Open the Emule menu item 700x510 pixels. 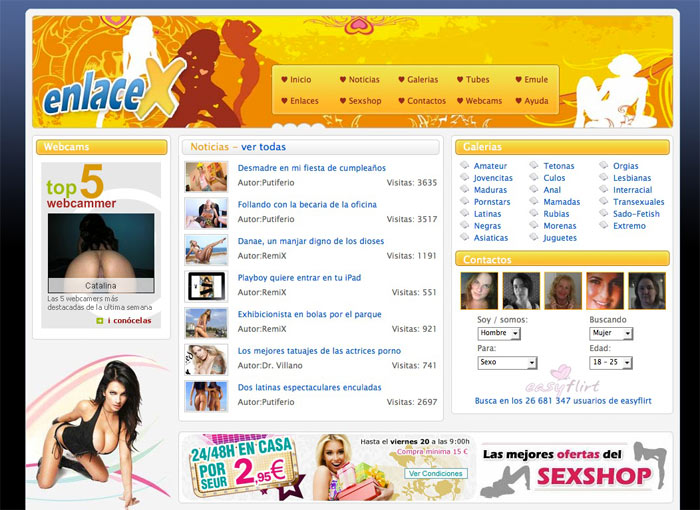(x=536, y=79)
